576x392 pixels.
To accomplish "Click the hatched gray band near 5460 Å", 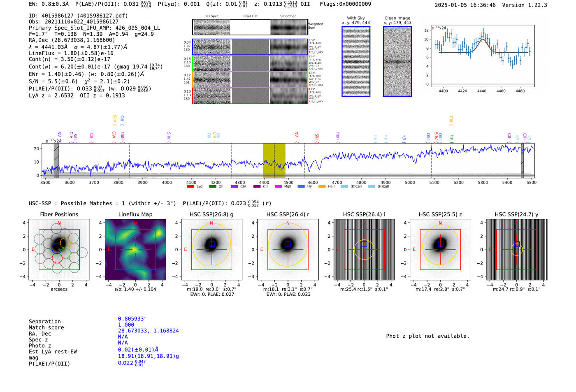I will (522, 160).
